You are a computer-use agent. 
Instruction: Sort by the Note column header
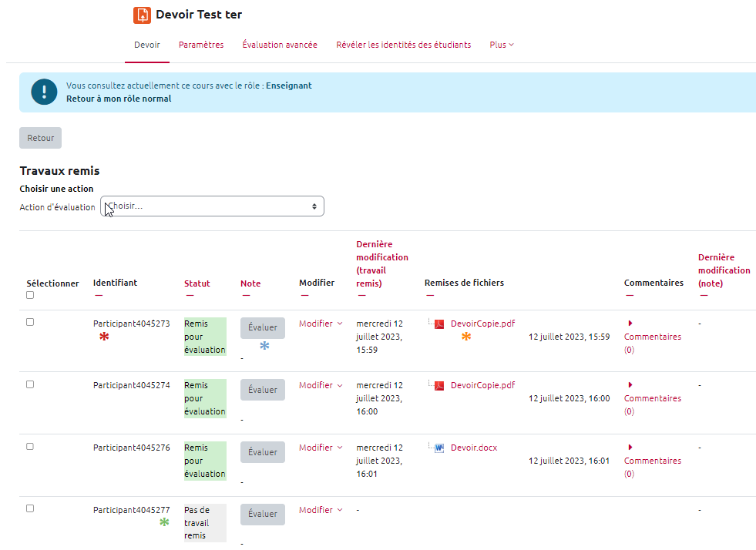(x=250, y=283)
